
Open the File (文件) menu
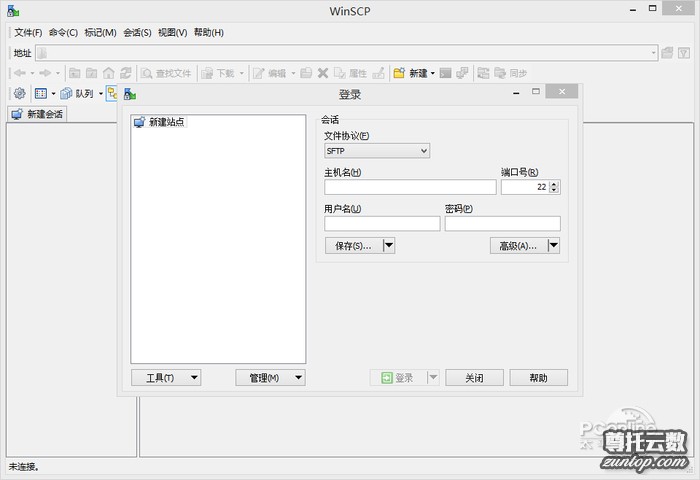click(28, 33)
